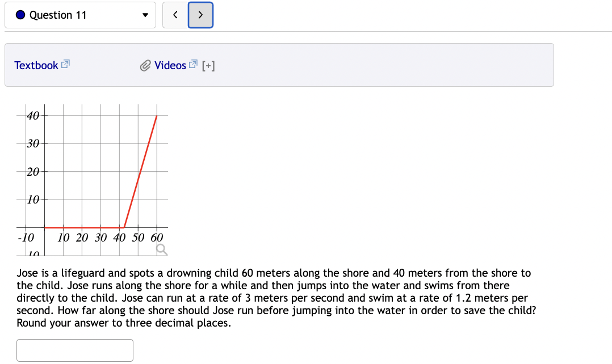The height and width of the screenshot is (364, 612).
Task: Click the blue status dot beside Question 11
Action: point(19,15)
